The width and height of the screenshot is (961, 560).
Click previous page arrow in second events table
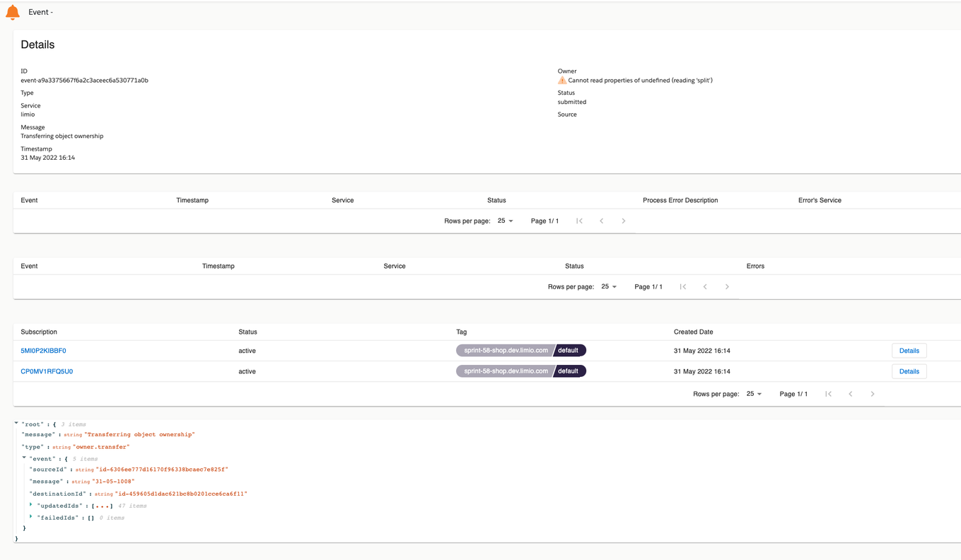[704, 287]
